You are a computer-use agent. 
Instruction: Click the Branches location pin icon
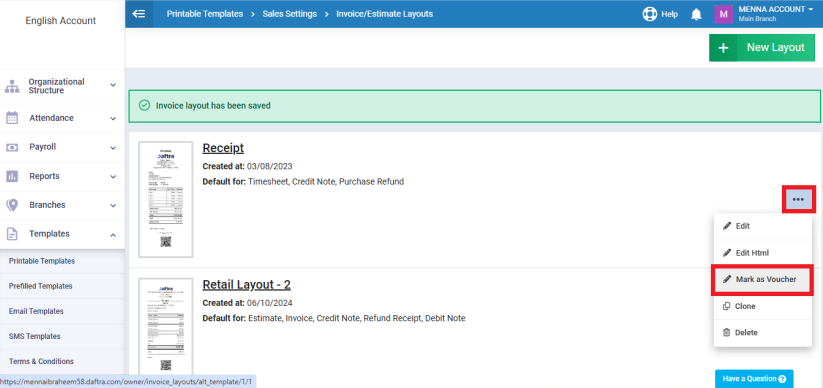point(12,205)
